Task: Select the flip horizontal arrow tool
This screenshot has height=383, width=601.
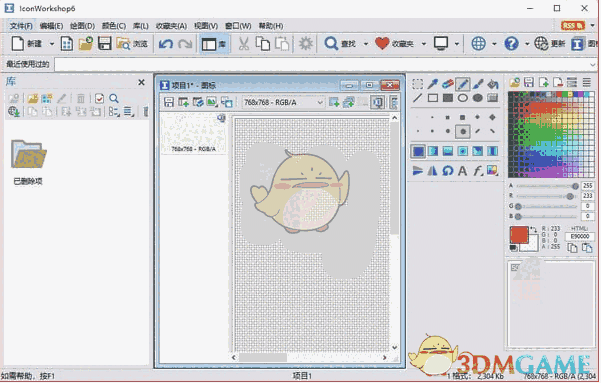Action: pyautogui.click(x=417, y=170)
